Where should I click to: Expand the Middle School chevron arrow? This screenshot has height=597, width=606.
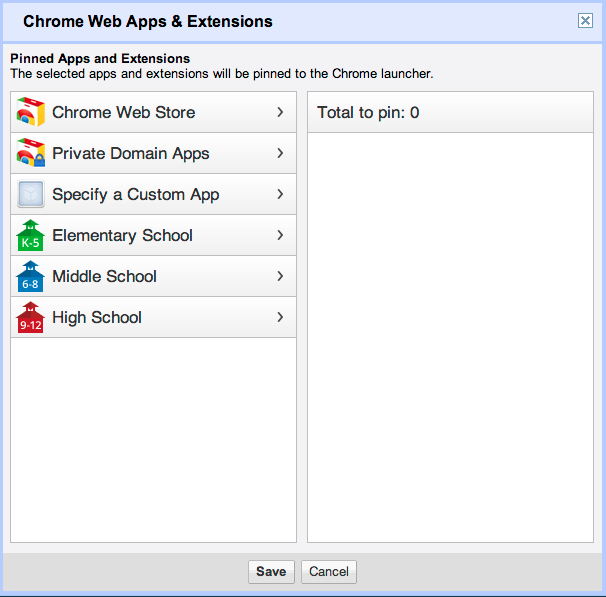pos(280,276)
